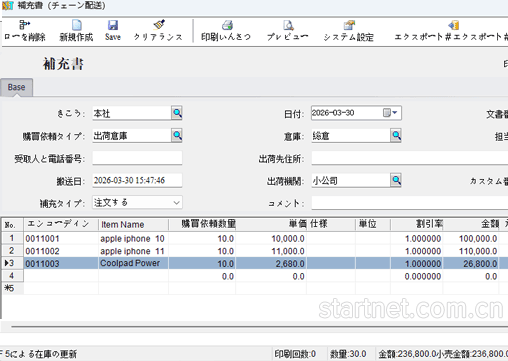Open lookup search for 出荷機関 field
Screen dimensions: 508x361
pos(396,180)
